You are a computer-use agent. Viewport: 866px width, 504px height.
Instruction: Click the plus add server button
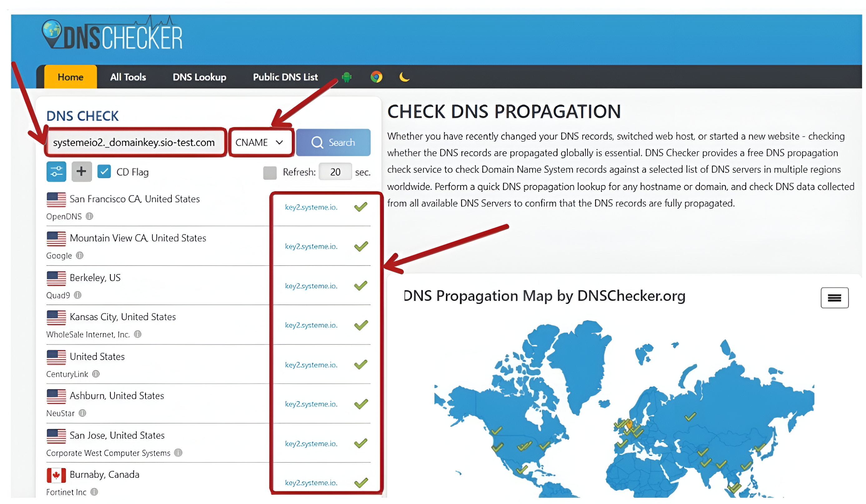82,171
